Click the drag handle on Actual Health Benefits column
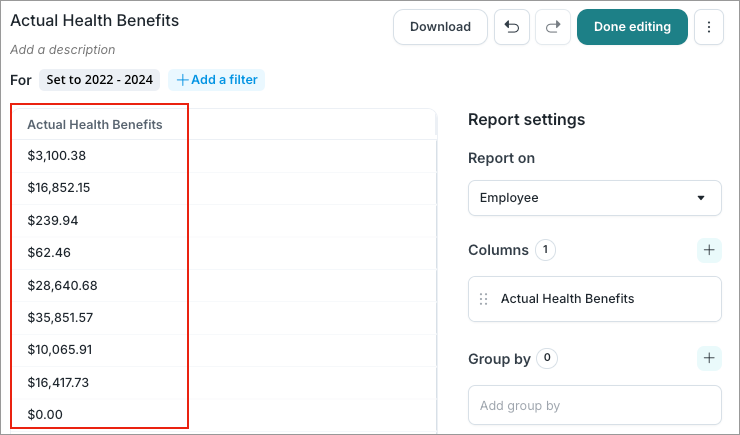 [x=483, y=299]
